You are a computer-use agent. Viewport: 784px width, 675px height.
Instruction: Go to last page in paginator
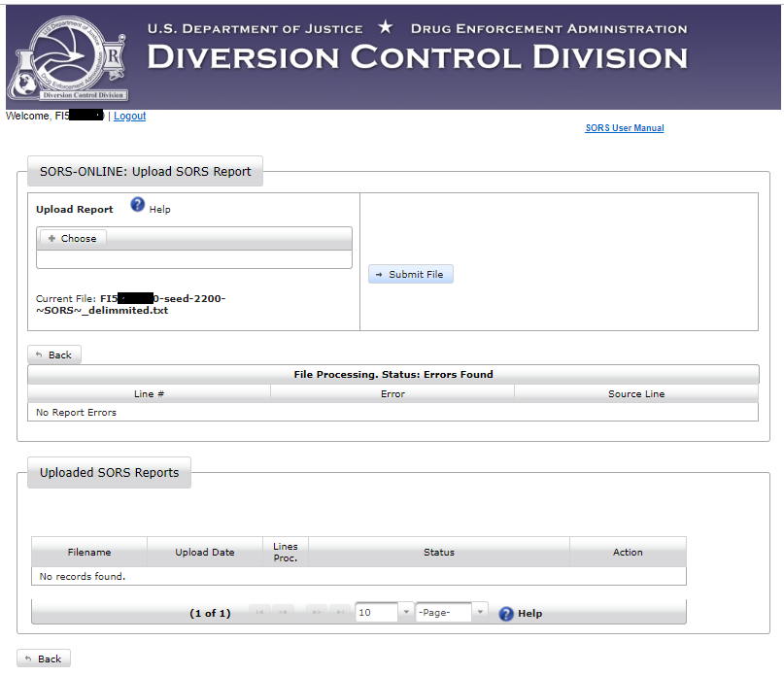[x=340, y=613]
